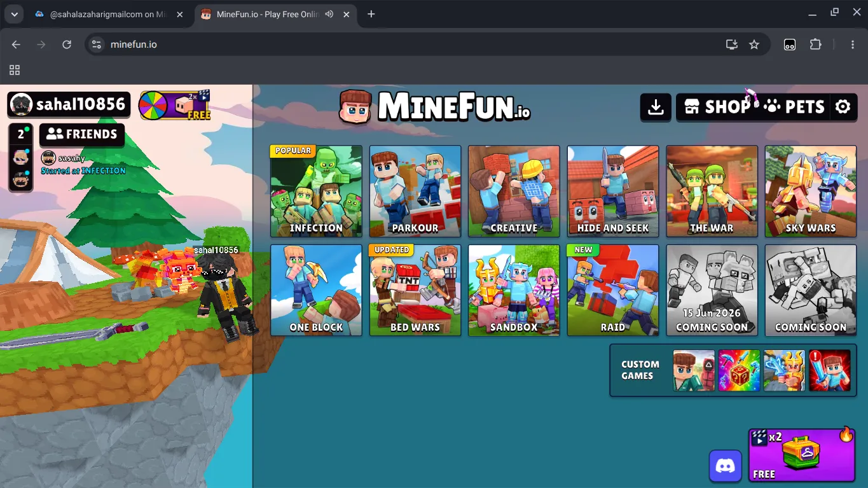Open the Discord icon button
The width and height of the screenshot is (868, 488).
(726, 466)
